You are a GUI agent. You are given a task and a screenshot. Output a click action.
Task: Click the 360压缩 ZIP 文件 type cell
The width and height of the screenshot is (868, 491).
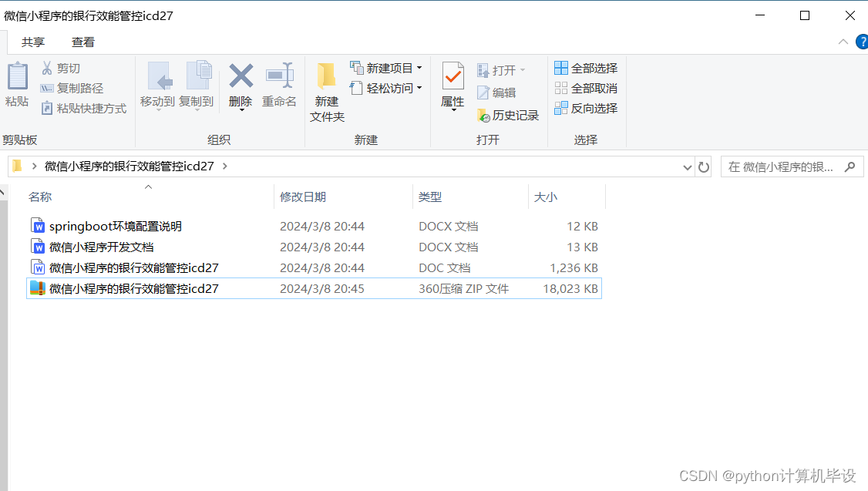pyautogui.click(x=463, y=288)
